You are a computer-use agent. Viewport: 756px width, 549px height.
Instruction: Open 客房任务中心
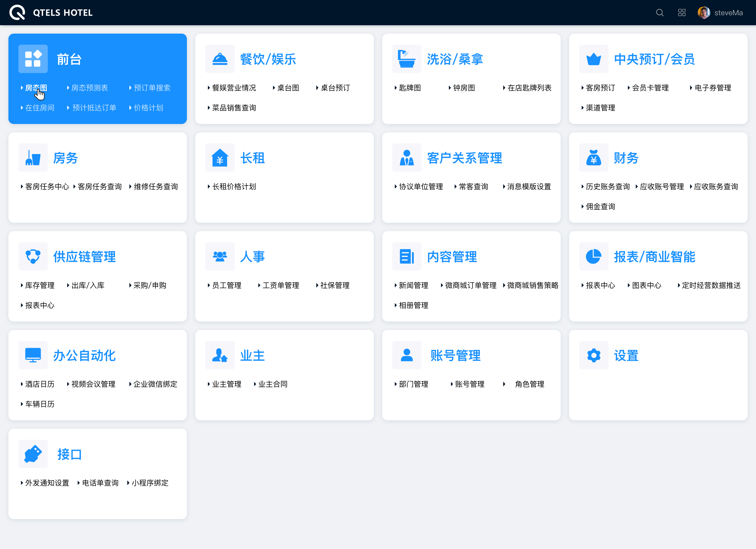pyautogui.click(x=47, y=187)
